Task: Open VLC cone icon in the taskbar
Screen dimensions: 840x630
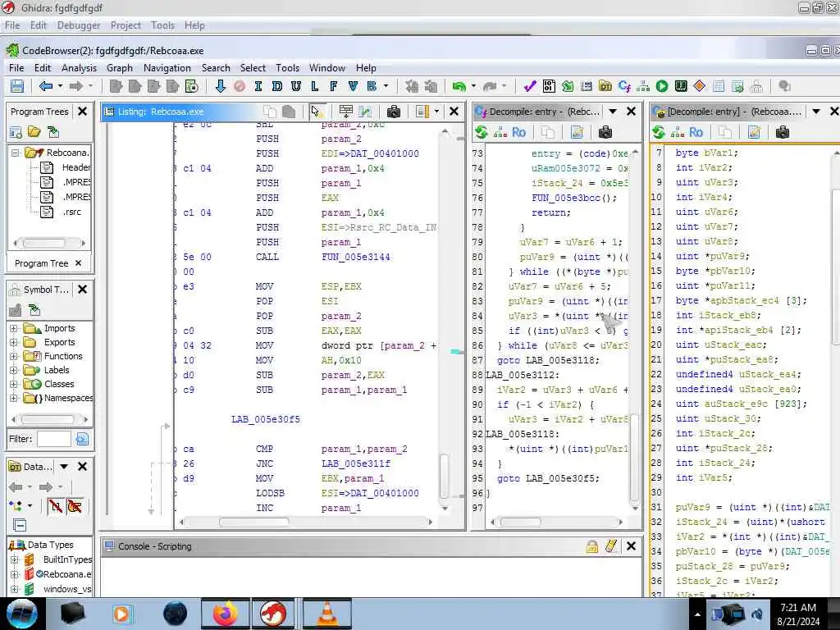Action: pyautogui.click(x=327, y=614)
